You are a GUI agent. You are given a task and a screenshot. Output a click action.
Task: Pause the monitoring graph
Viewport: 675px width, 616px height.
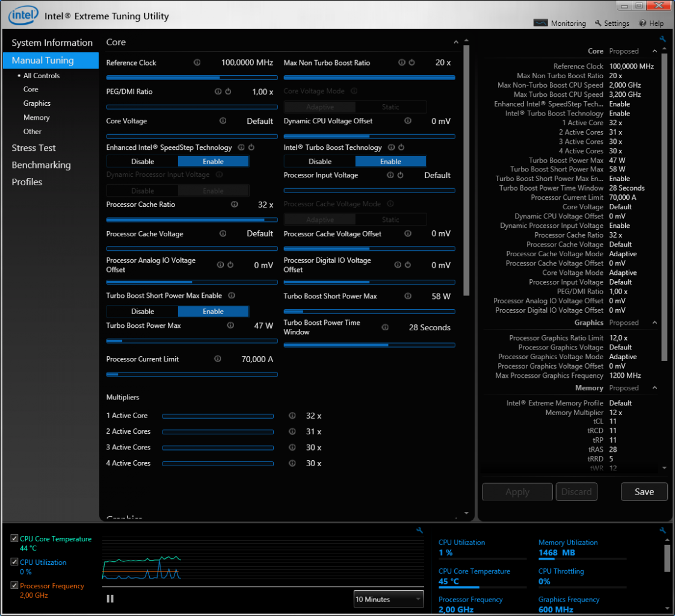click(110, 599)
